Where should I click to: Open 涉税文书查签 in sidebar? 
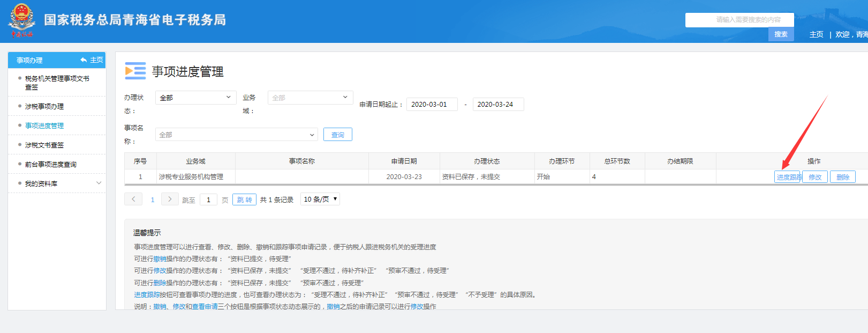pos(44,145)
